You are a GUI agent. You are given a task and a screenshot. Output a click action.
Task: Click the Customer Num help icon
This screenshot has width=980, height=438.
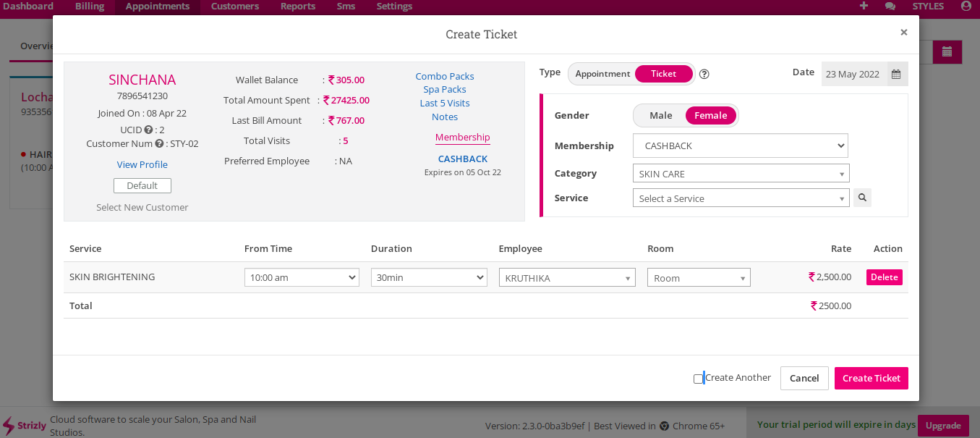159,143
